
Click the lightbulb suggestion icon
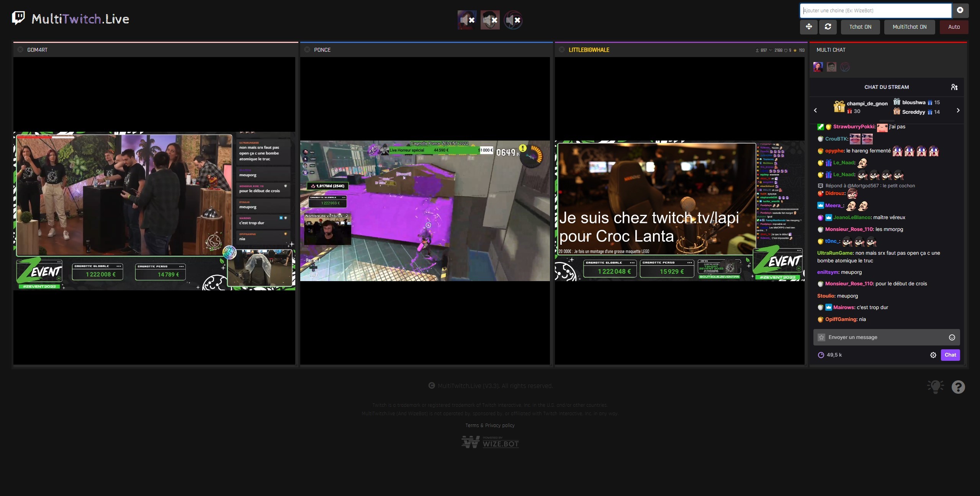coord(935,387)
